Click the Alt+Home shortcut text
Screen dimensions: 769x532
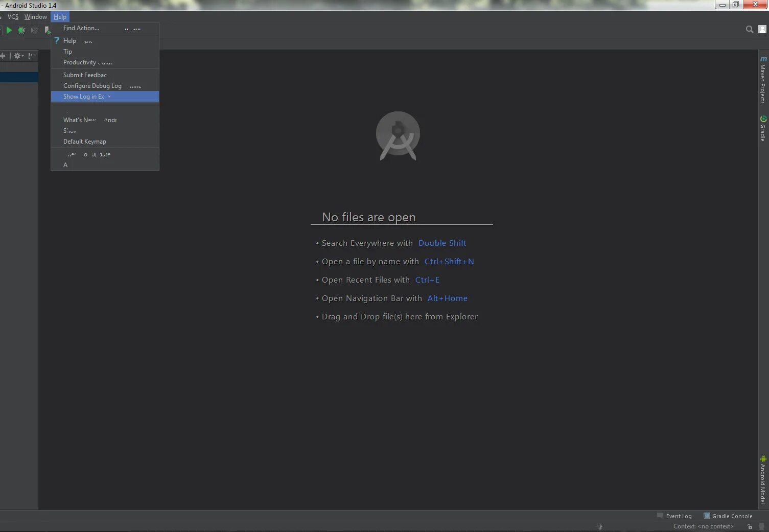(447, 298)
